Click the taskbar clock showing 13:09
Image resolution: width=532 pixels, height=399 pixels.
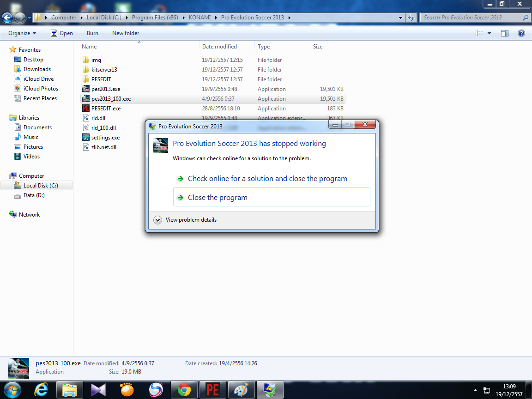509,390
